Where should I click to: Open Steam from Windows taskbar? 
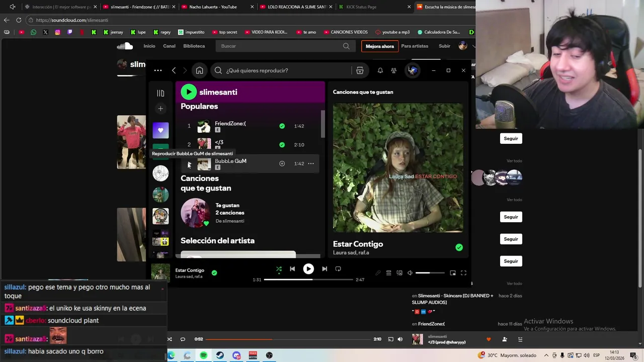point(220,355)
